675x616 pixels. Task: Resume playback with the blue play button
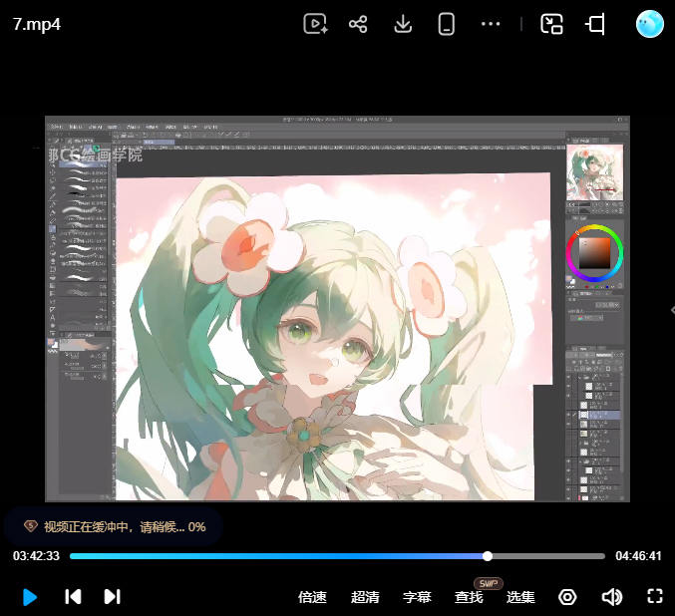29,597
